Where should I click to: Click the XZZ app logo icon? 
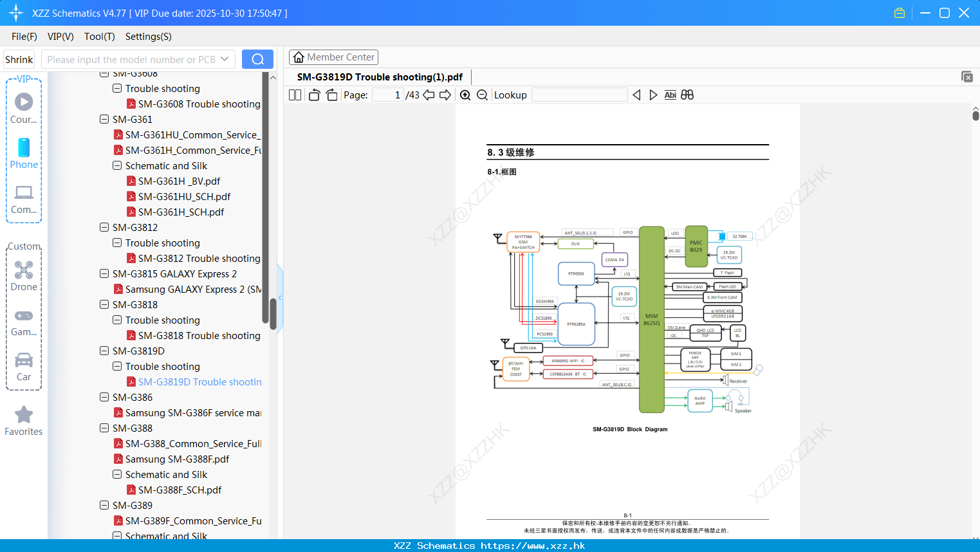(x=16, y=13)
